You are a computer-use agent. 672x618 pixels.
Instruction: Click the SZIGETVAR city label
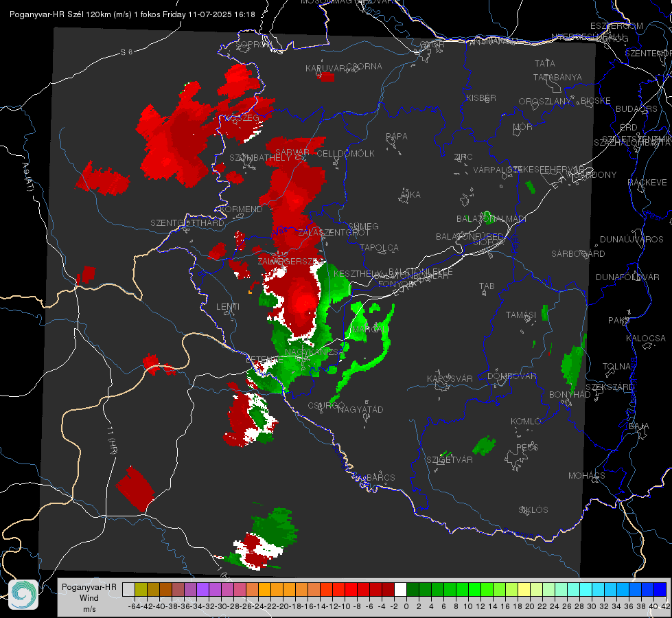coord(450,460)
